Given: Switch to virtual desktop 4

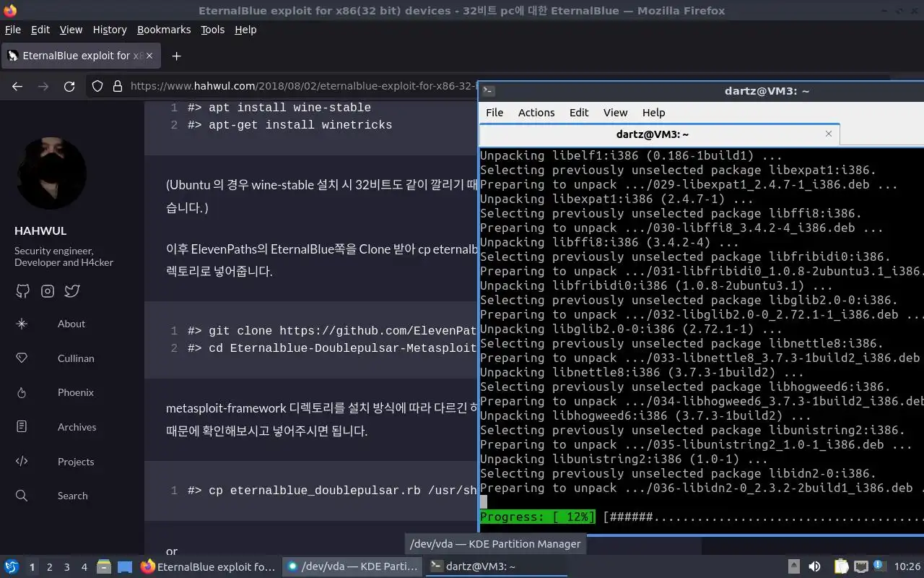Looking at the screenshot, I should click(84, 567).
